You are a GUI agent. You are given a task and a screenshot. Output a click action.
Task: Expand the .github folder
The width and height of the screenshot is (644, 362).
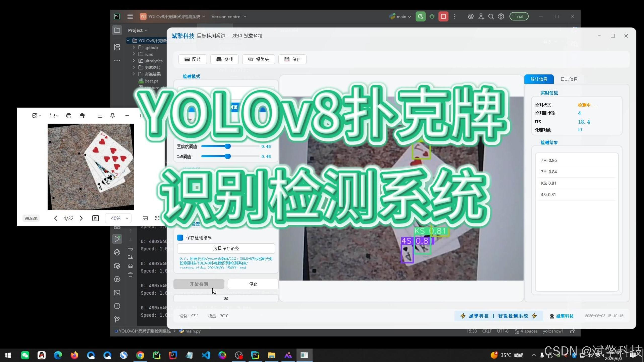pyautogui.click(x=134, y=47)
